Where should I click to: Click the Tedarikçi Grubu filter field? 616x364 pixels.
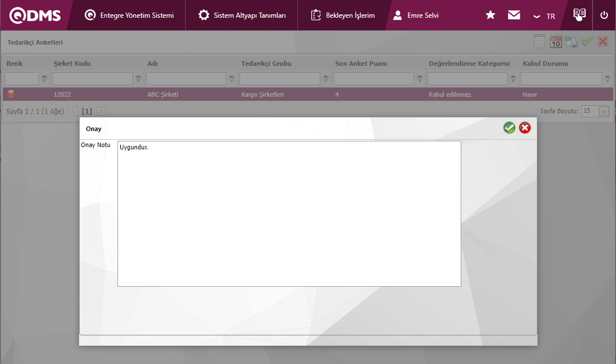pos(280,79)
